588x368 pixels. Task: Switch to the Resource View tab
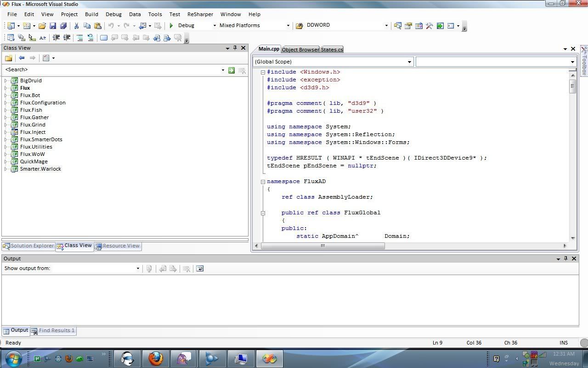click(117, 246)
